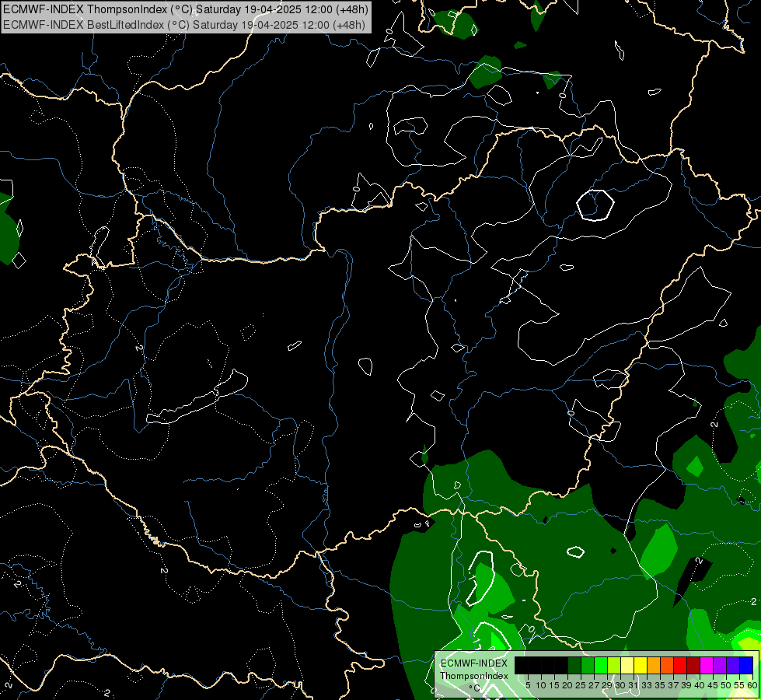This screenshot has width=761, height=700.
Task: Click legend tick value 15
Action: tap(554, 685)
